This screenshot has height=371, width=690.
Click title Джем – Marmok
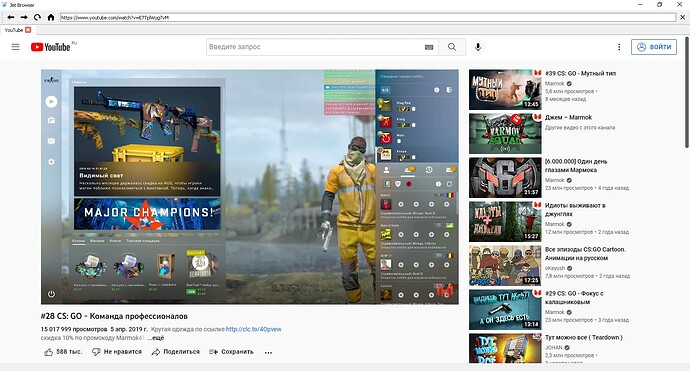pyautogui.click(x=568, y=118)
